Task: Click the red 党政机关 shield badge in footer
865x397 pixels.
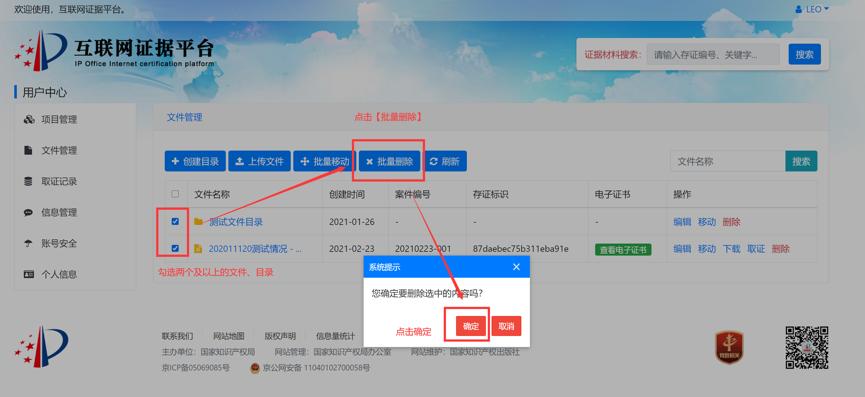Action: (730, 347)
